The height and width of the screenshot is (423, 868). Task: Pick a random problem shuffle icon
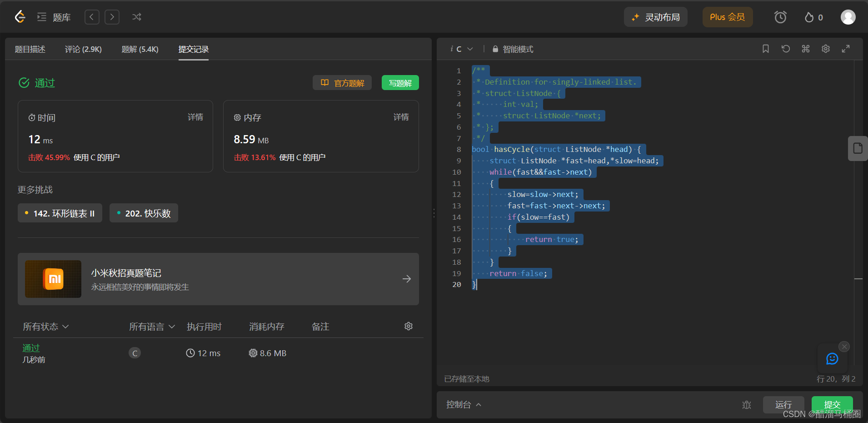click(136, 17)
